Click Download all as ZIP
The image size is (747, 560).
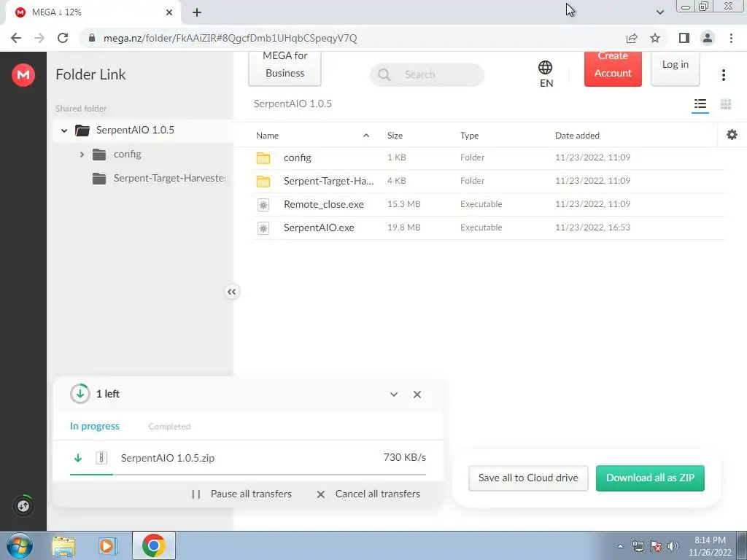pos(650,478)
